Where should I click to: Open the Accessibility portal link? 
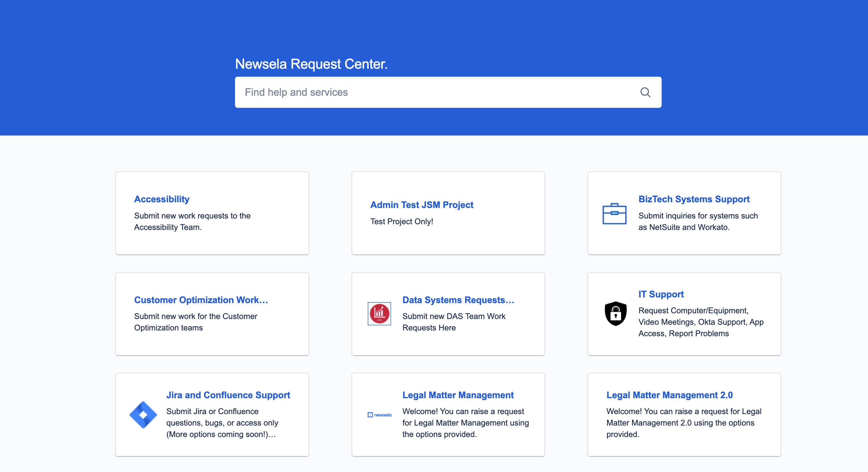(x=162, y=199)
